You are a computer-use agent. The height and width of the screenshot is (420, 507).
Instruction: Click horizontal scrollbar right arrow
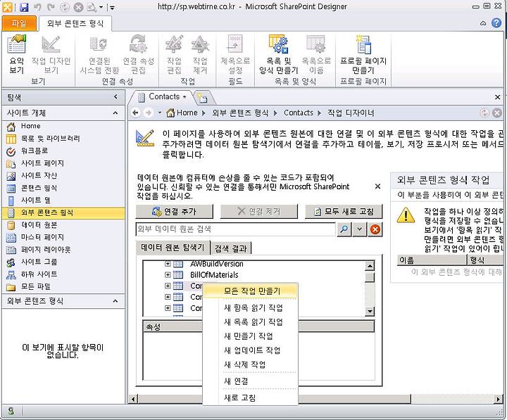pos(499,399)
